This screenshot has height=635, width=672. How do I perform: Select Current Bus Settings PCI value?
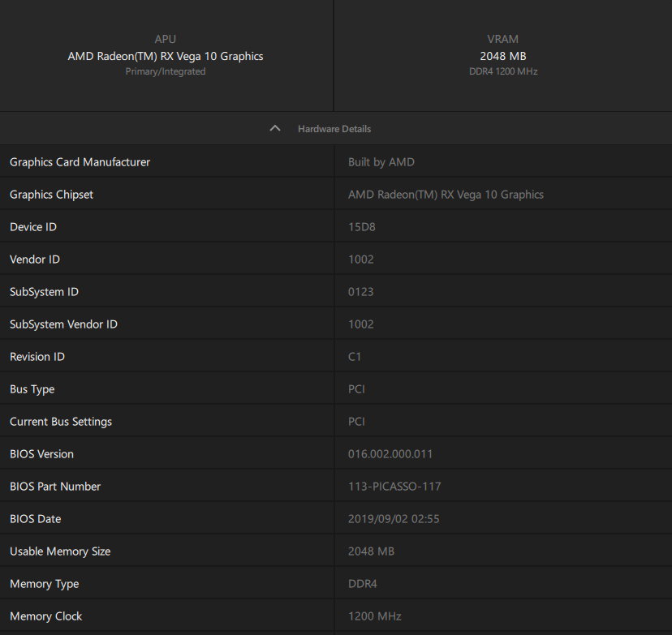[356, 422]
